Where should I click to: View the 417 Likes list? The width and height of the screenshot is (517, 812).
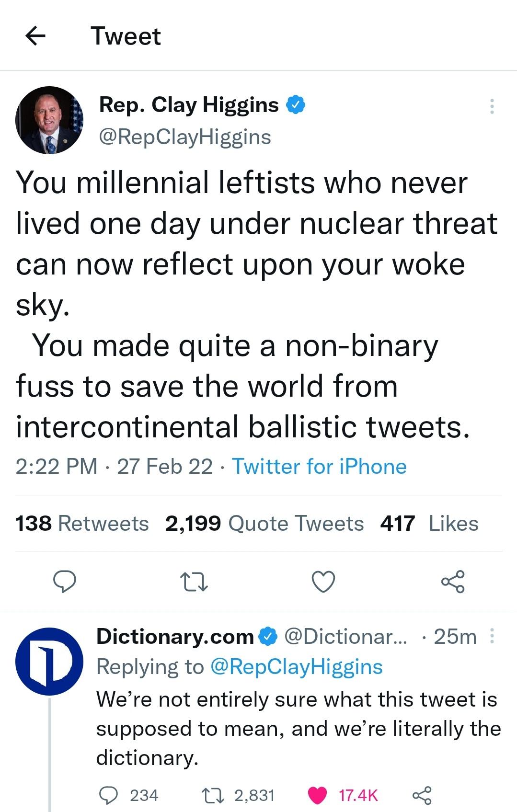(429, 523)
